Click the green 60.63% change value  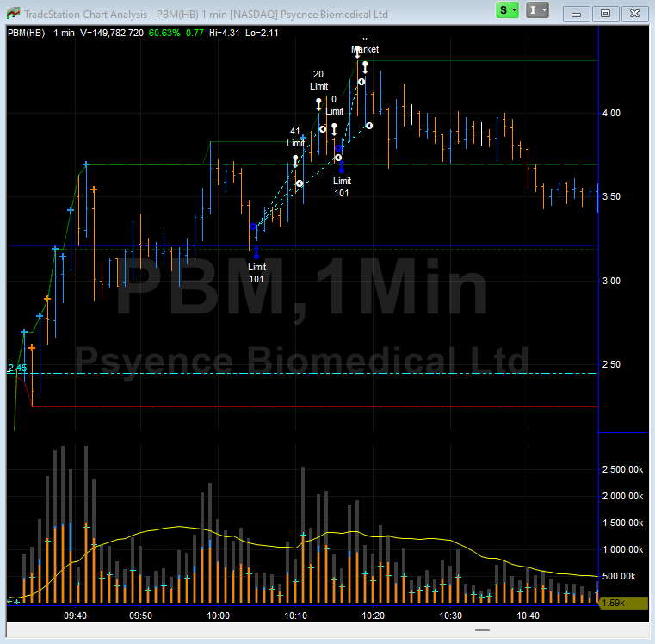point(164,33)
